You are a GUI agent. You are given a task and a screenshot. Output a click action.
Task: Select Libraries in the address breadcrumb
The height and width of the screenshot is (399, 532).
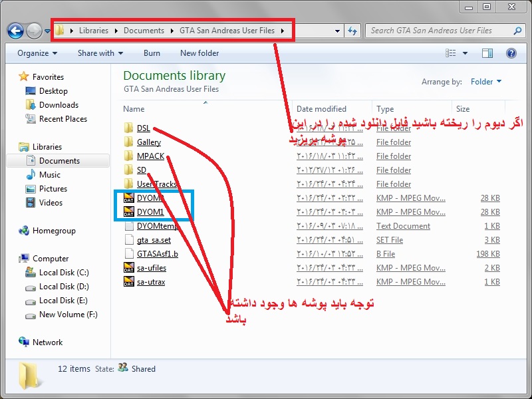[94, 31]
